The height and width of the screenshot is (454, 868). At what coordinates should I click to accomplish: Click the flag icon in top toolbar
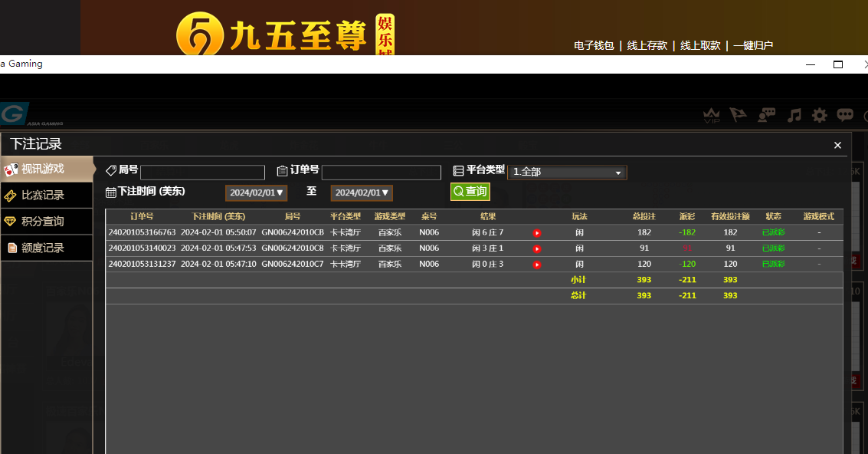[738, 115]
